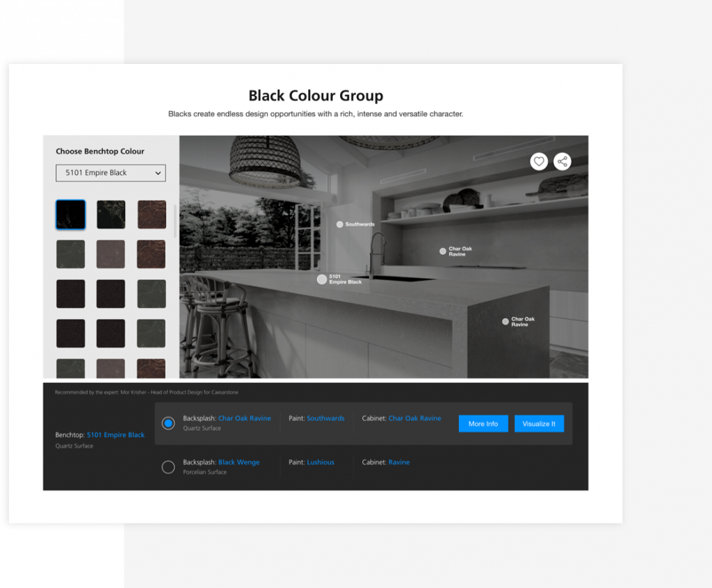
Task: Click the Char Oak Ravine backsplash hotspot
Action: (x=443, y=252)
